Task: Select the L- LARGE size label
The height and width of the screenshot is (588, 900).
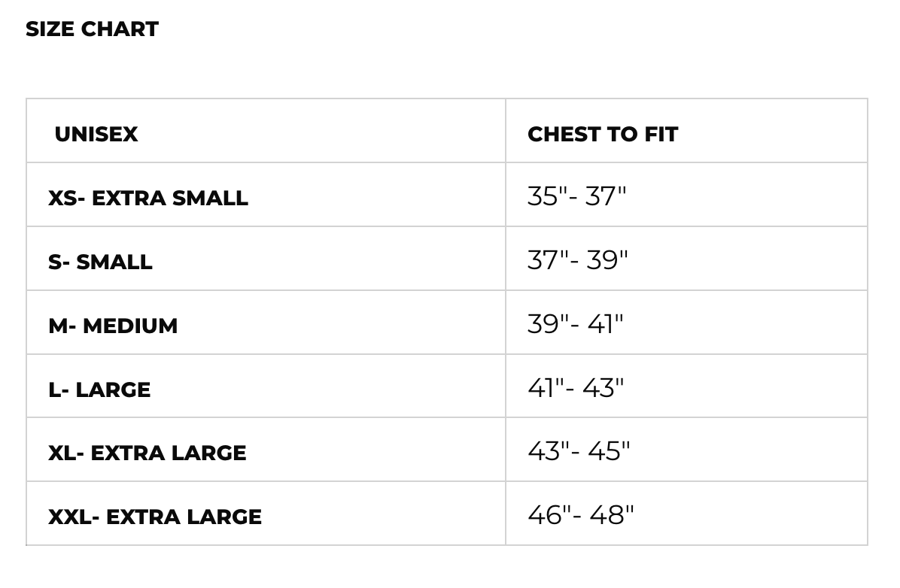Action: tap(99, 390)
